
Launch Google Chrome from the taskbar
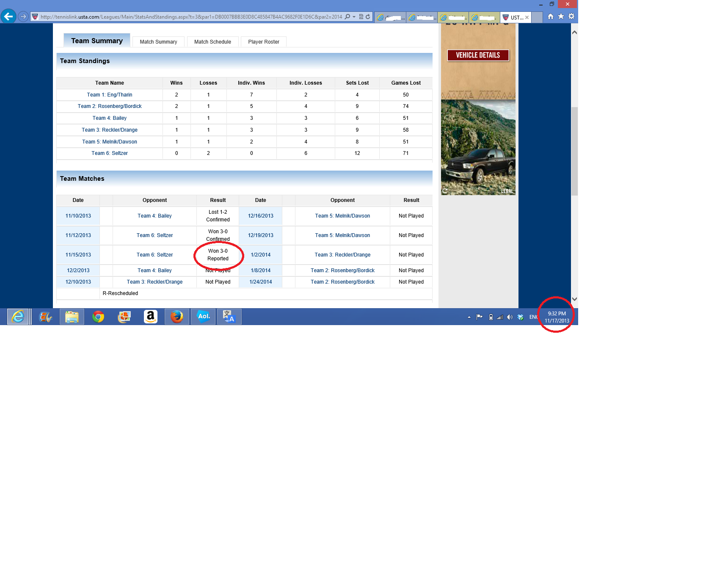coord(98,317)
